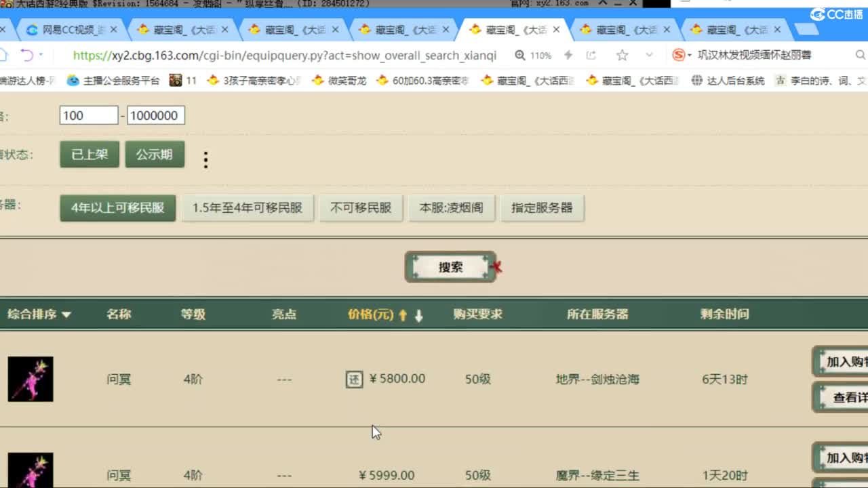Screen dimensions: 868x488
Task: Expand the chevron beside the star icon
Action: pyautogui.click(x=649, y=55)
